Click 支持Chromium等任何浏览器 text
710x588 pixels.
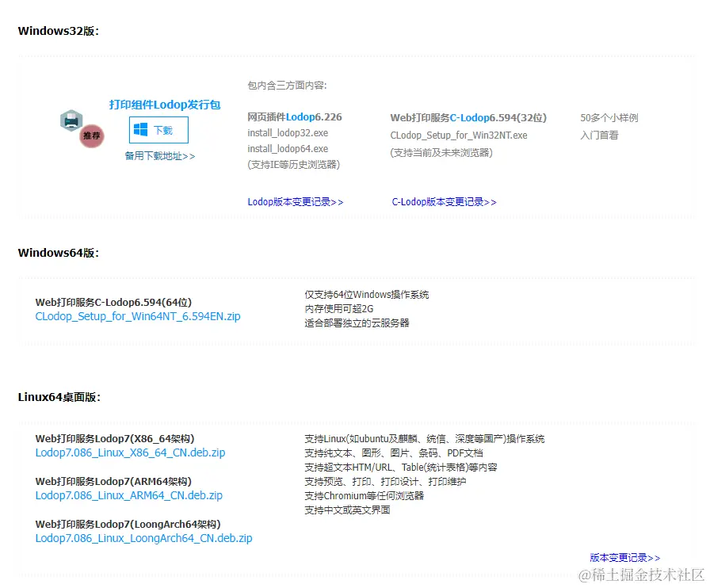pos(364,496)
